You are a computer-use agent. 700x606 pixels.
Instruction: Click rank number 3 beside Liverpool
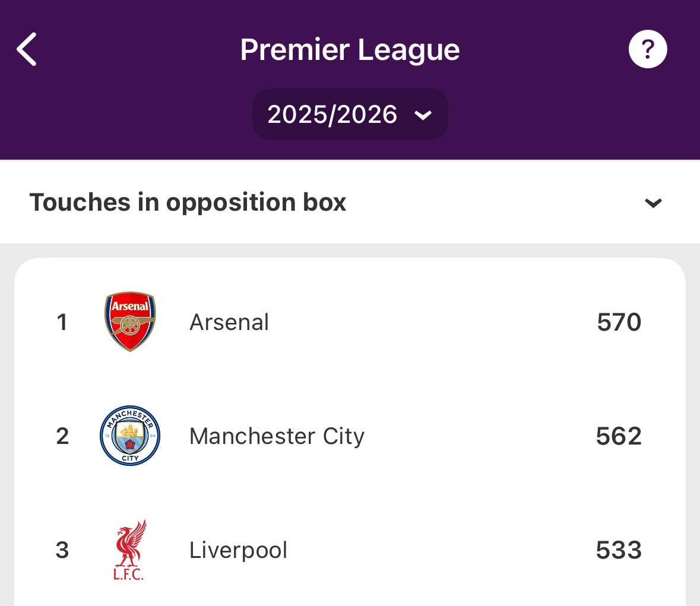click(x=62, y=550)
